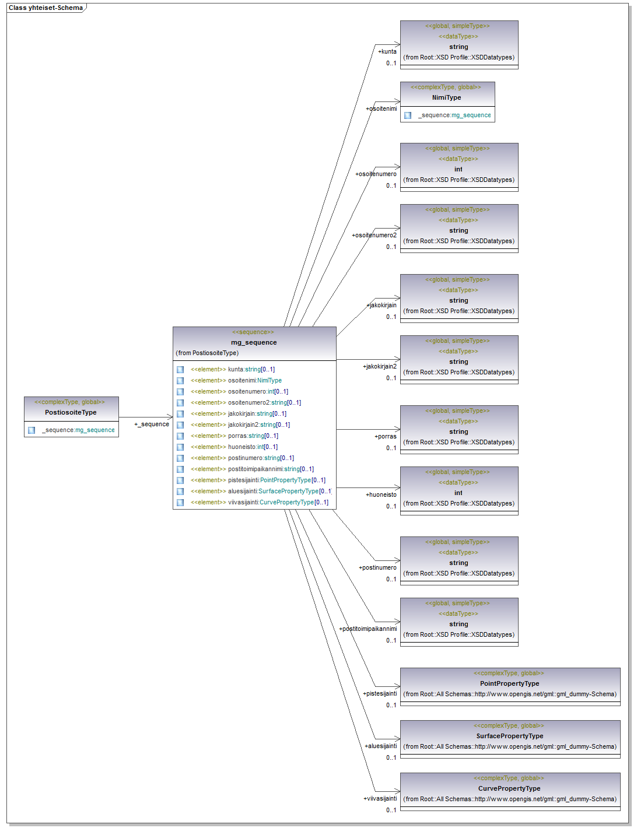Select the PostiosoiteType class header
Screen dimensions: 644x835
pos(71,412)
